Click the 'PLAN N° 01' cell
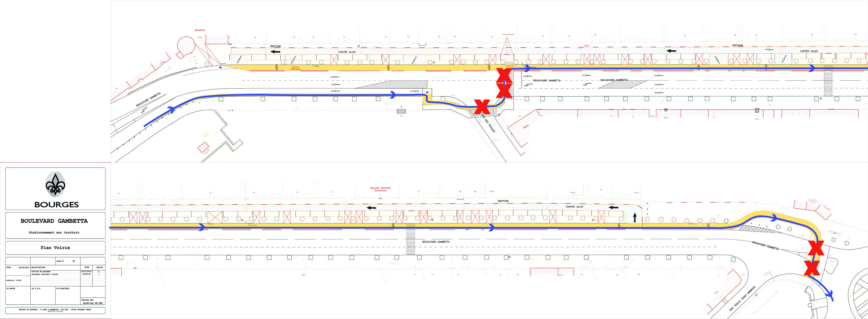This screenshot has height=319, width=868. point(66,261)
